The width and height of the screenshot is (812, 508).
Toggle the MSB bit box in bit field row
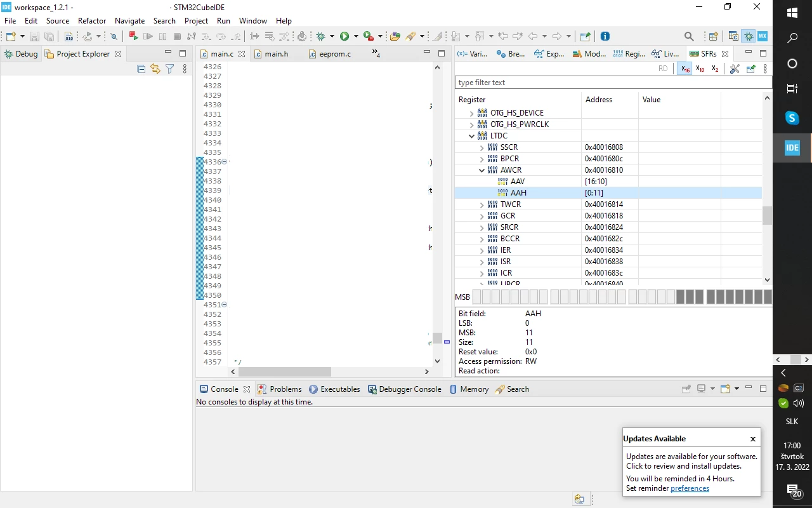click(477, 297)
